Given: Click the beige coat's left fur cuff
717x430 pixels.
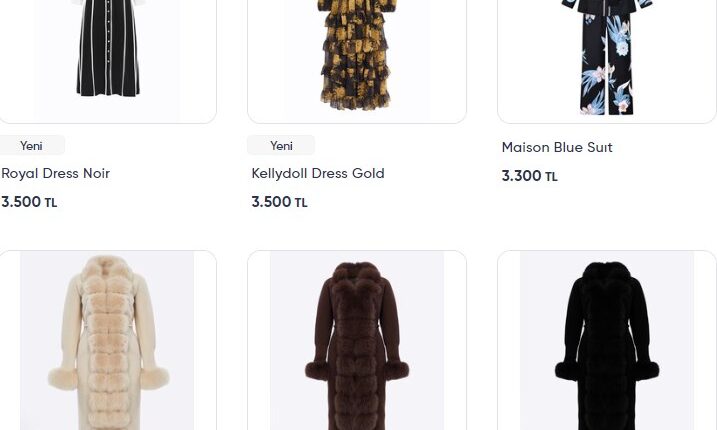Looking at the screenshot, I should (x=63, y=379).
